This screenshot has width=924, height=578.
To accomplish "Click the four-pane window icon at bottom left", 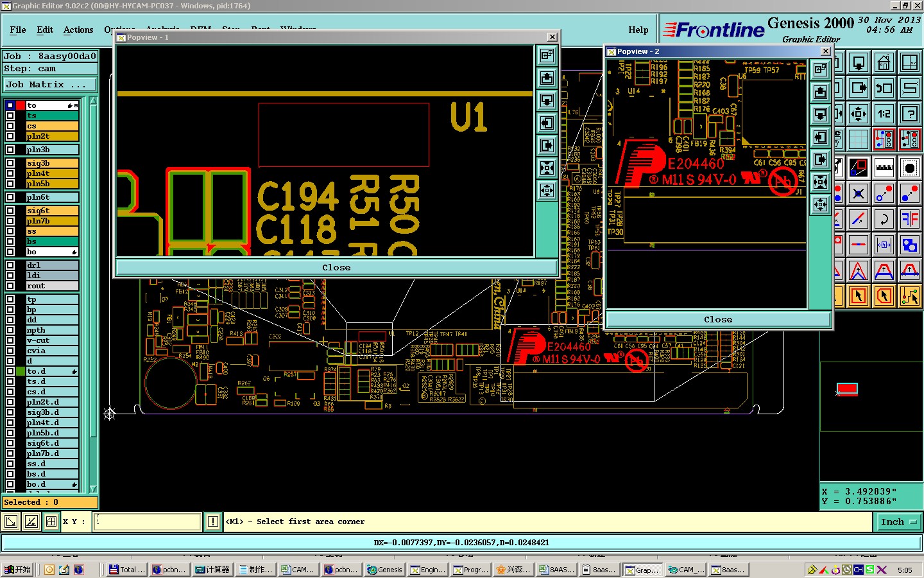I will [51, 521].
